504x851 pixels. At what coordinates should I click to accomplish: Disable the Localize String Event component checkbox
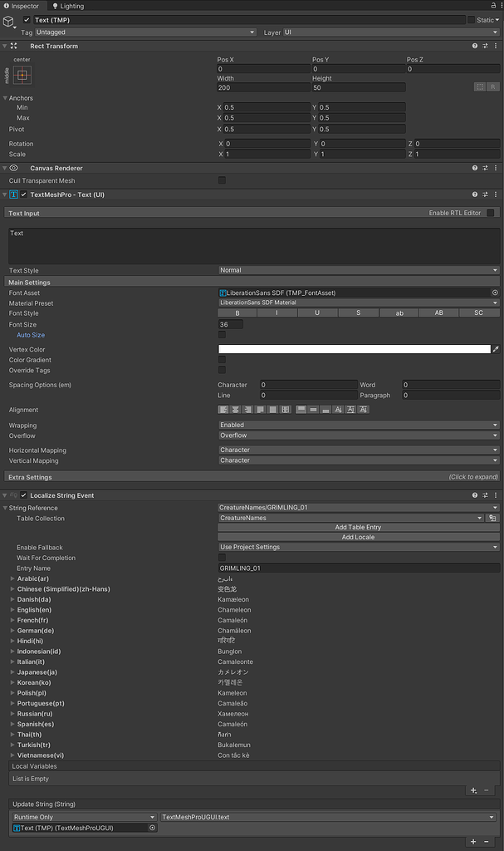pyautogui.click(x=24, y=495)
